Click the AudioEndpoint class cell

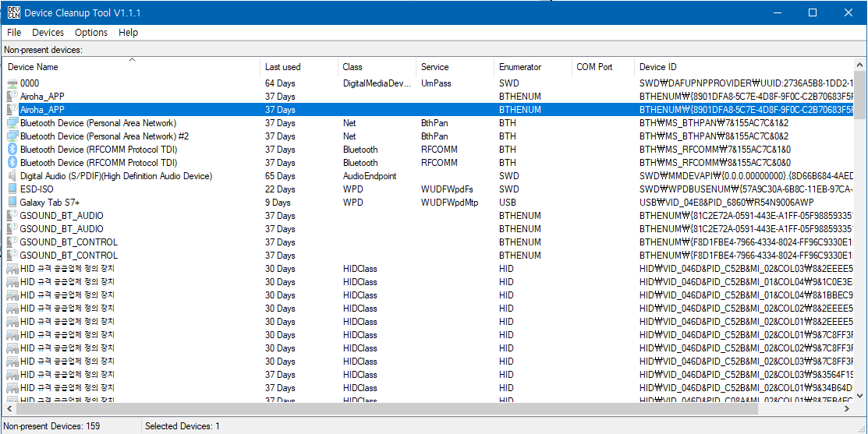[370, 176]
